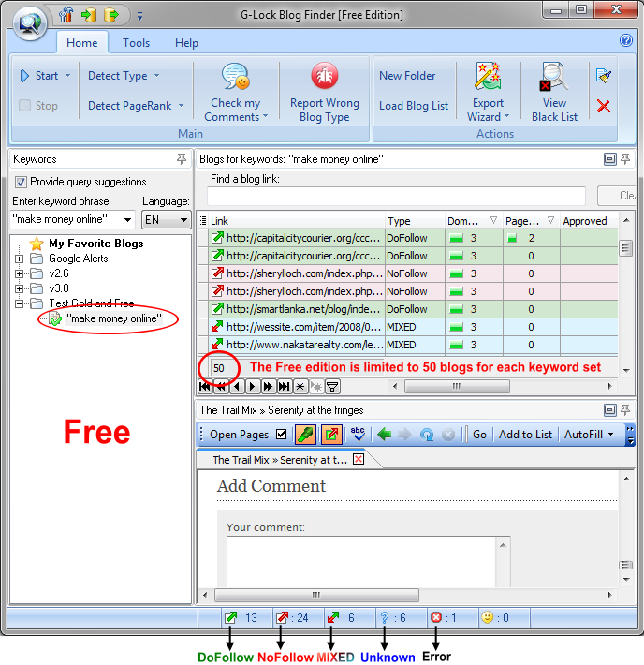Pin the Keywords panel
The height and width of the screenshot is (665, 644).
point(182,159)
